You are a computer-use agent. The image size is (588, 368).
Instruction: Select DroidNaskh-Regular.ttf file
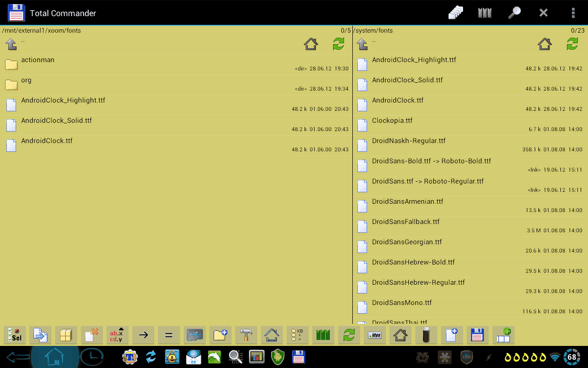[470, 145]
